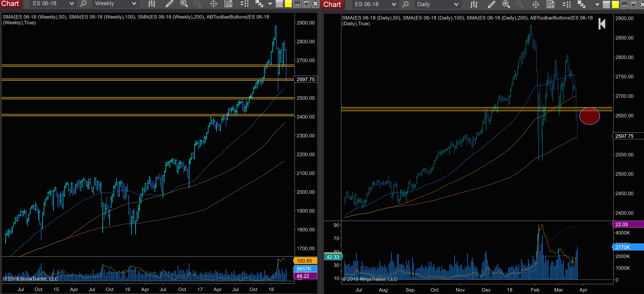Click the blue 9657K volume value label
The image size is (644, 294).
pyautogui.click(x=305, y=269)
